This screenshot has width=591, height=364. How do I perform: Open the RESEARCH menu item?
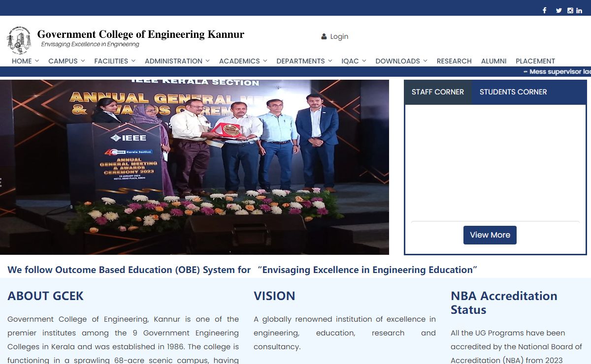click(x=454, y=61)
